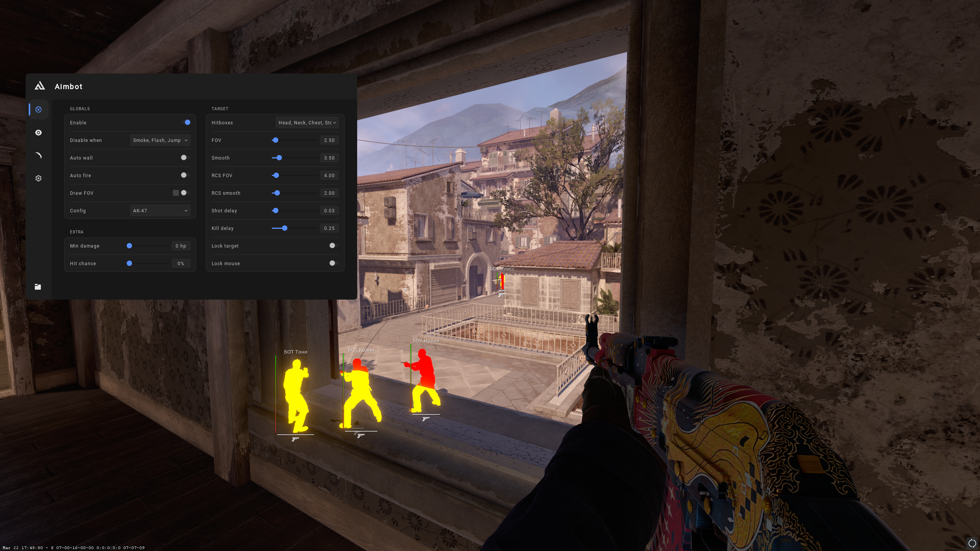Select the GLOBALS section tab
Image resolution: width=980 pixels, height=551 pixels.
[79, 108]
